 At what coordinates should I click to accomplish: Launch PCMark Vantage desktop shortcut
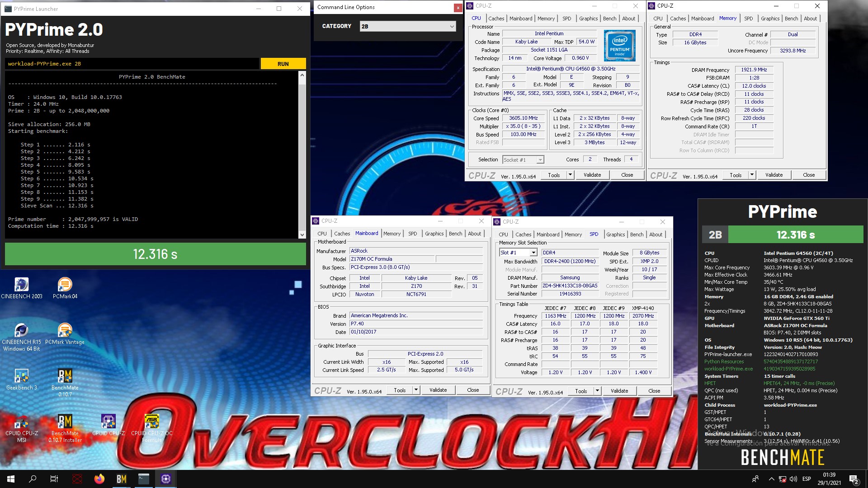[x=65, y=334]
